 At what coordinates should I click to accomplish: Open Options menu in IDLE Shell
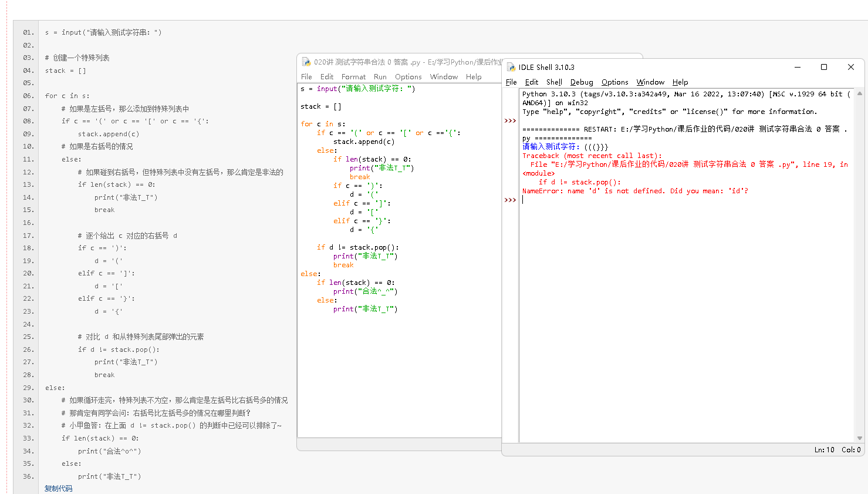(615, 82)
